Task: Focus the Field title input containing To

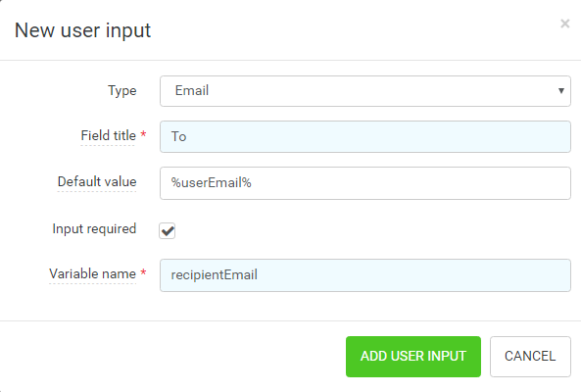Action: 365,137
